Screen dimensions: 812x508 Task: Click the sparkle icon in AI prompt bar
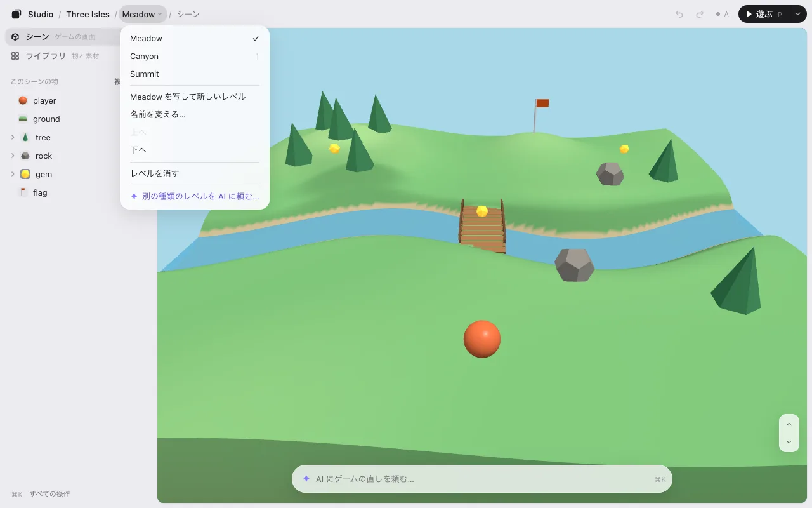(x=306, y=479)
